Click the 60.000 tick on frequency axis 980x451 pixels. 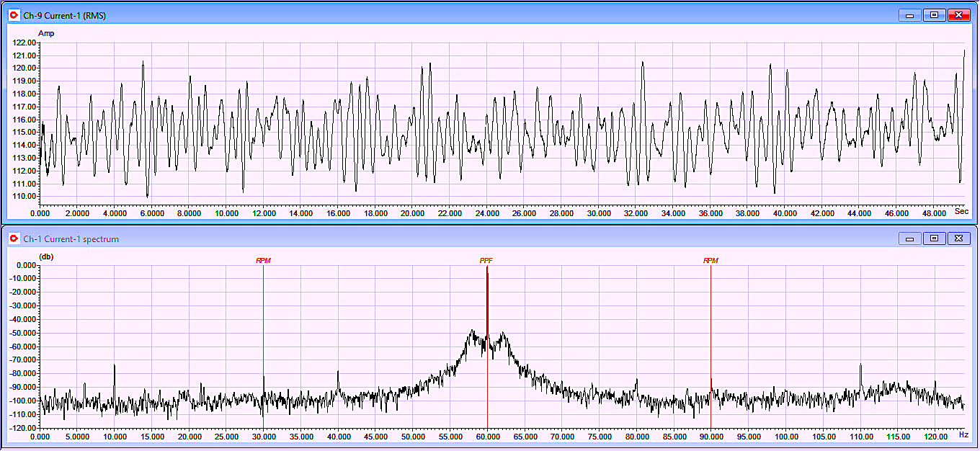point(488,437)
